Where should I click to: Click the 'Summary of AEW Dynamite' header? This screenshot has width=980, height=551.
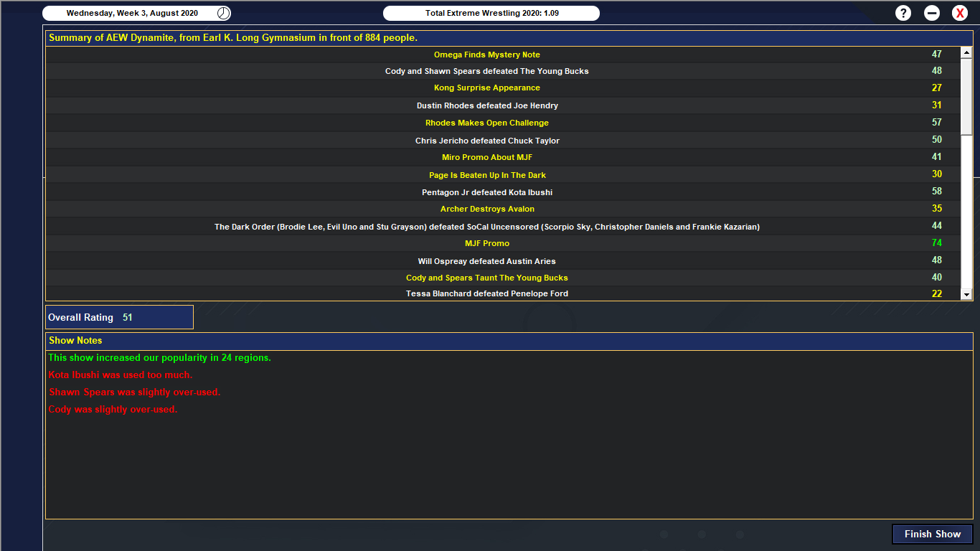pos(509,37)
